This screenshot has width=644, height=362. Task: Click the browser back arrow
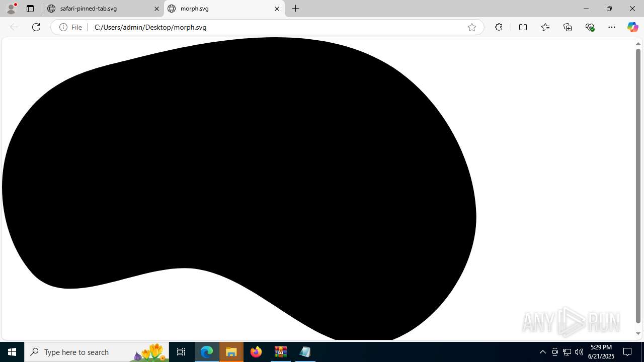(x=14, y=27)
